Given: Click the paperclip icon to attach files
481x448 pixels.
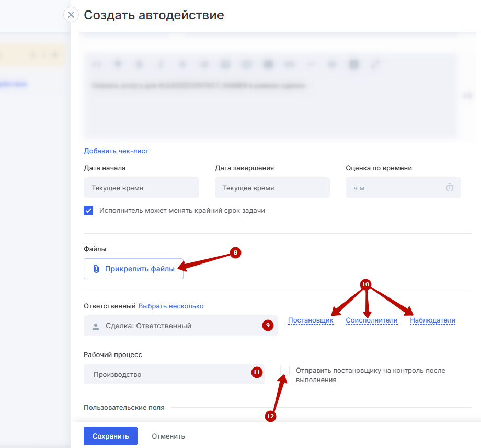Looking at the screenshot, I should coord(96,269).
